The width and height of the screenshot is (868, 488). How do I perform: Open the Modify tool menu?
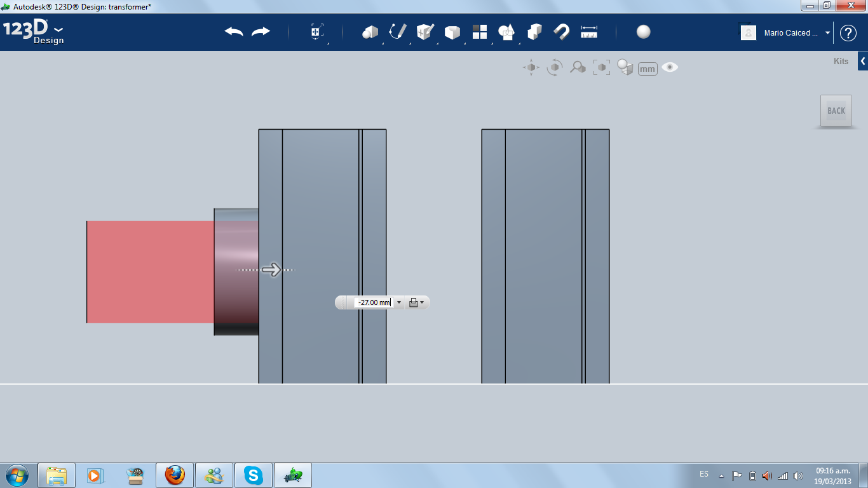(452, 32)
